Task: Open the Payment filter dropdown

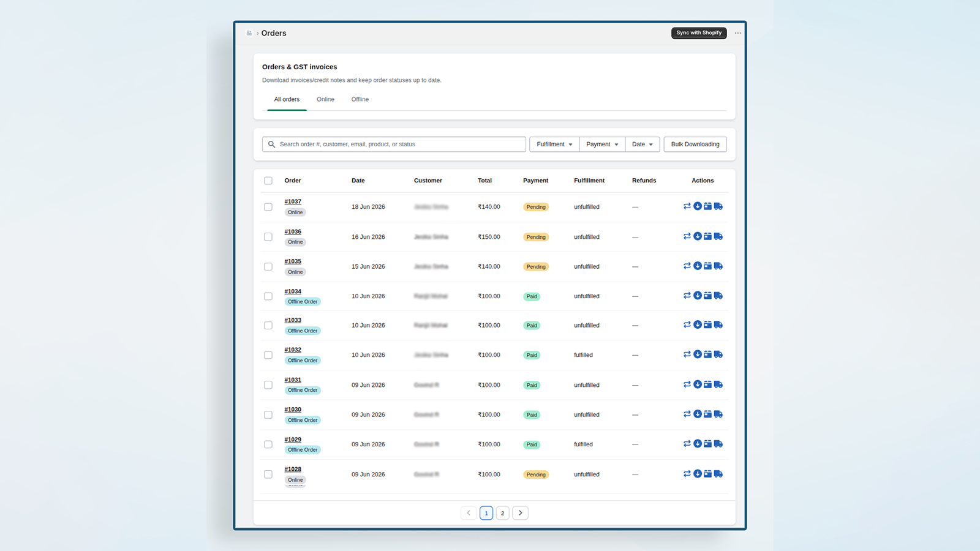Action: (x=602, y=144)
